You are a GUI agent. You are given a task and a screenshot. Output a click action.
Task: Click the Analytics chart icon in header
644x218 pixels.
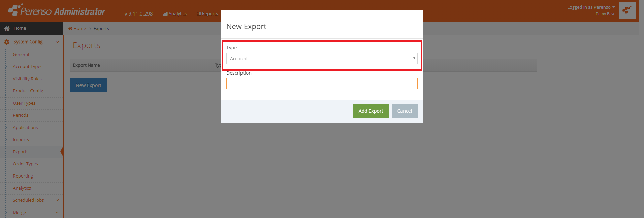(165, 14)
